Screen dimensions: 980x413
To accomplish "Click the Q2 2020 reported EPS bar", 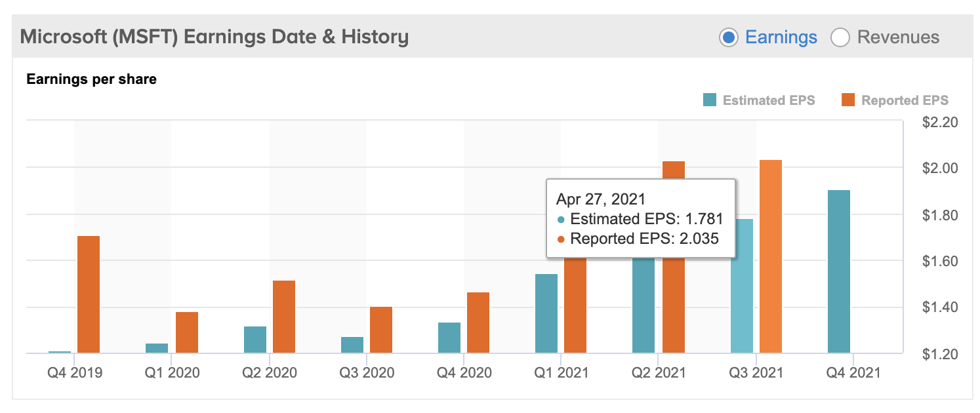I will pyautogui.click(x=284, y=317).
